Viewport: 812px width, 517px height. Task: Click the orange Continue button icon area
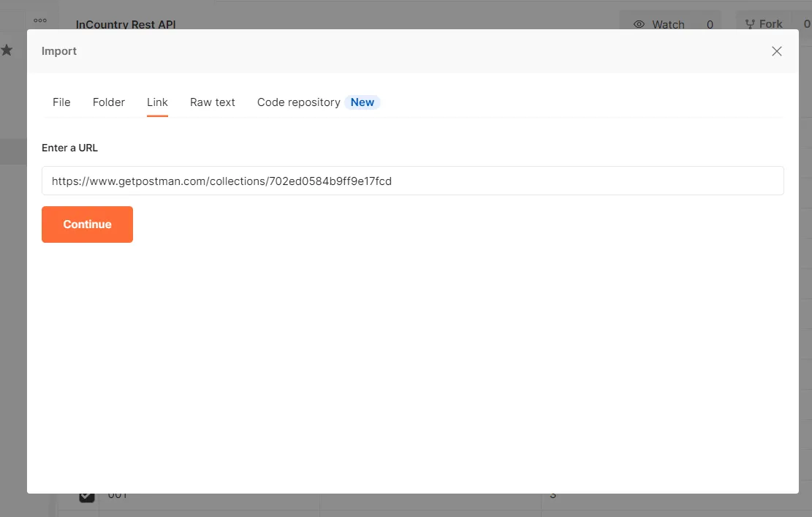point(87,224)
